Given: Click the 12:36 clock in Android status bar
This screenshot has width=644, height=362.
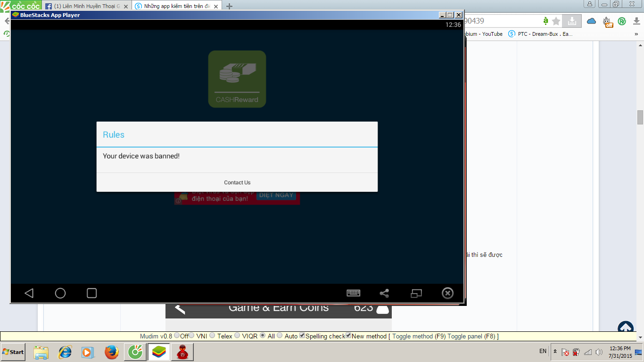Looking at the screenshot, I should [453, 25].
